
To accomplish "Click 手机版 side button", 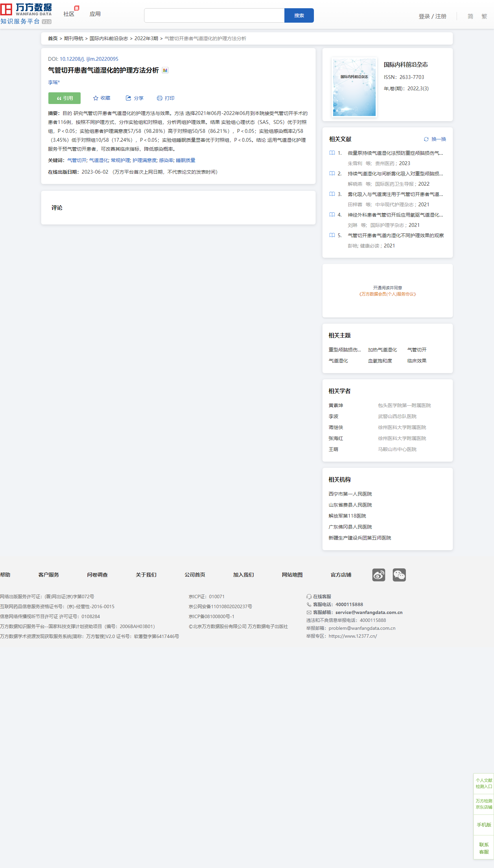I will (484, 824).
